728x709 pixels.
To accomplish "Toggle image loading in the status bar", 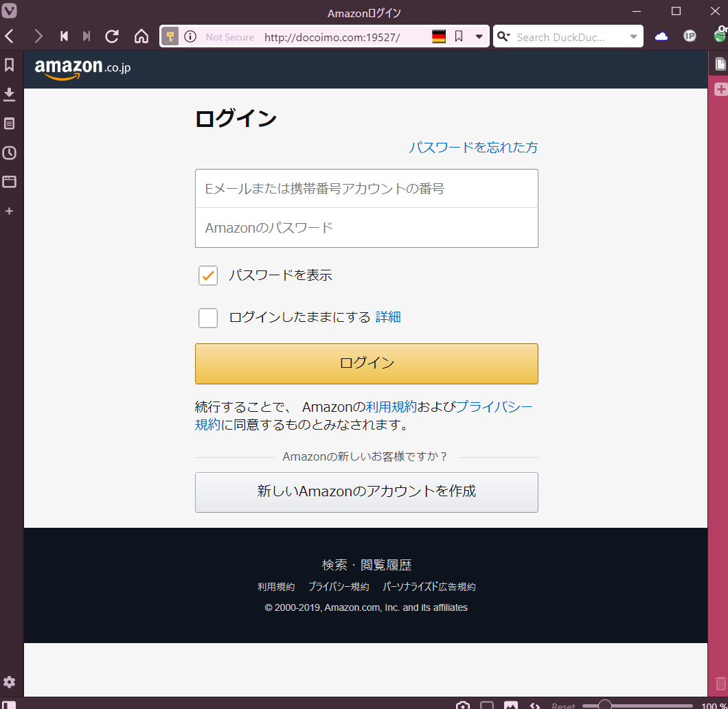I will pyautogui.click(x=511, y=706).
